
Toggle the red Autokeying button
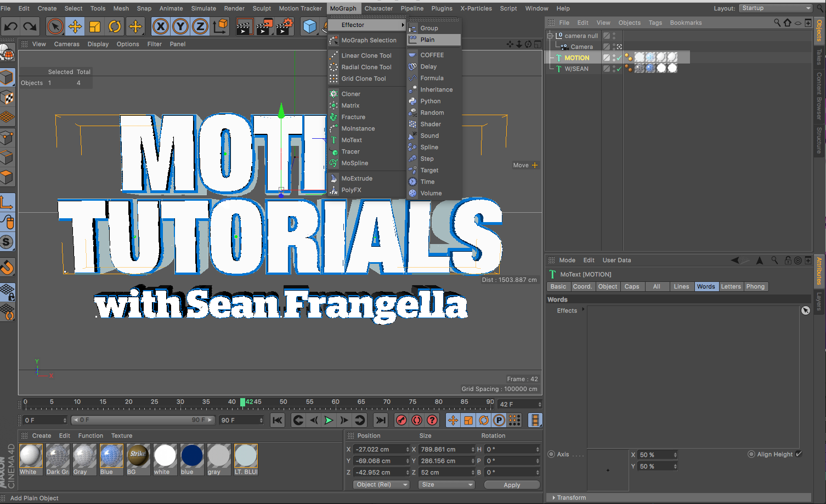(417, 420)
